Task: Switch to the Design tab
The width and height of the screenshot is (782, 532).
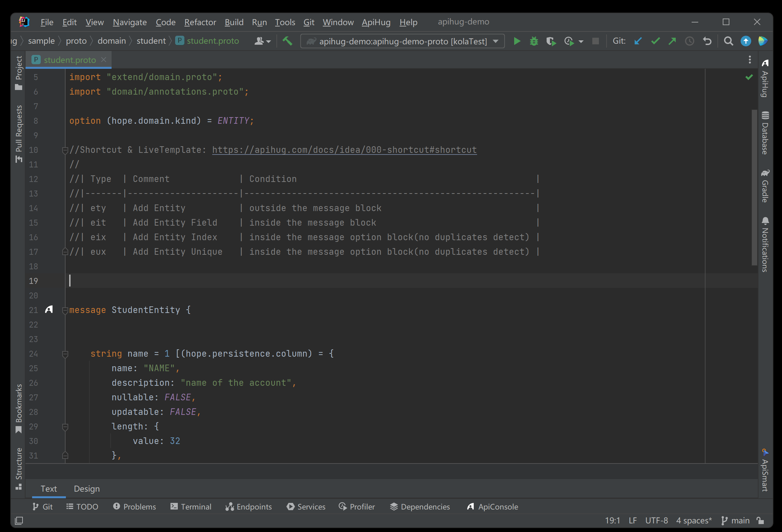Action: (x=86, y=489)
